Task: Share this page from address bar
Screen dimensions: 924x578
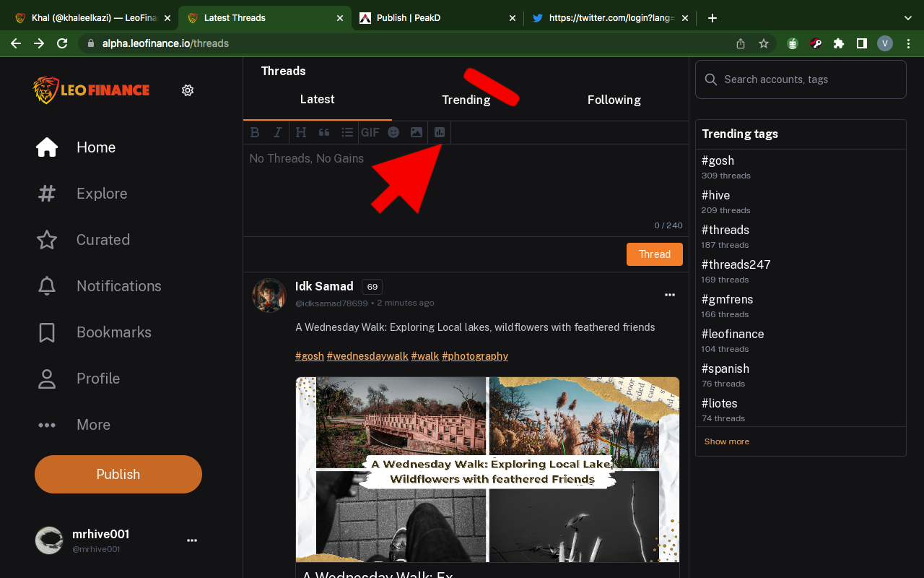Action: (741, 43)
